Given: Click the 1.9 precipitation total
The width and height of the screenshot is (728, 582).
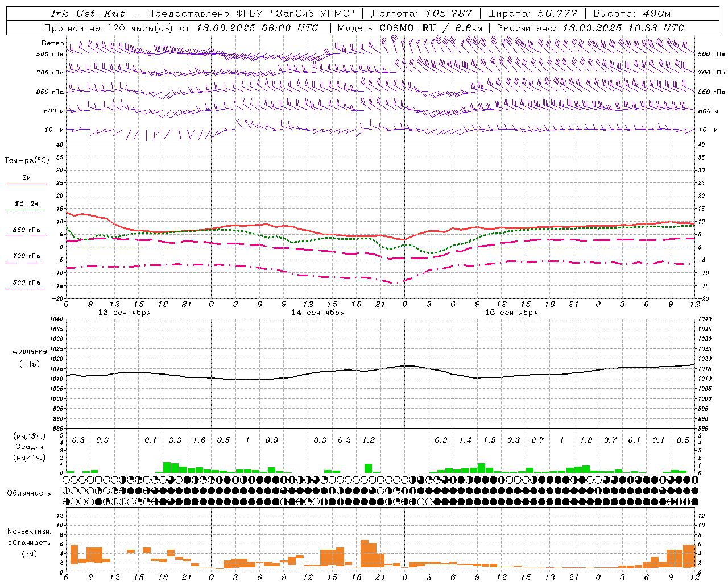Looking at the screenshot, I should (x=489, y=440).
